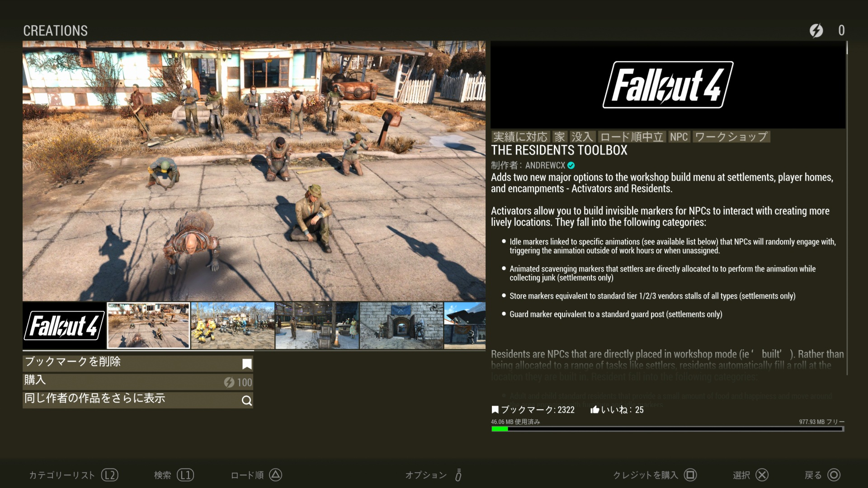Click the verified checkmark next to ANDREWCX

click(571, 165)
